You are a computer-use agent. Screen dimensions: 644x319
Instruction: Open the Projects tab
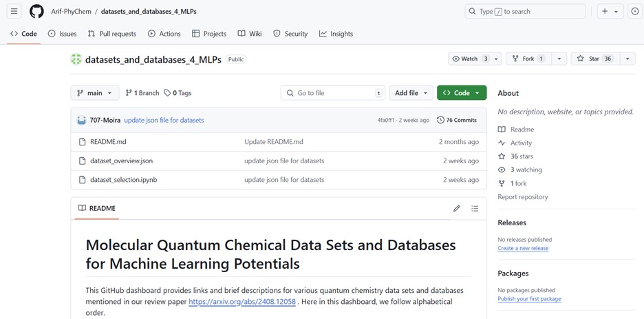click(x=209, y=34)
